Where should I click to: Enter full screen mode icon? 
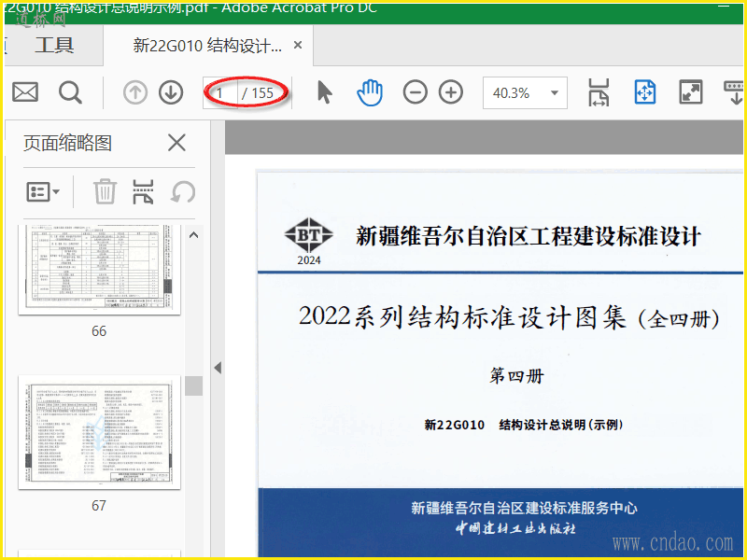(690, 92)
